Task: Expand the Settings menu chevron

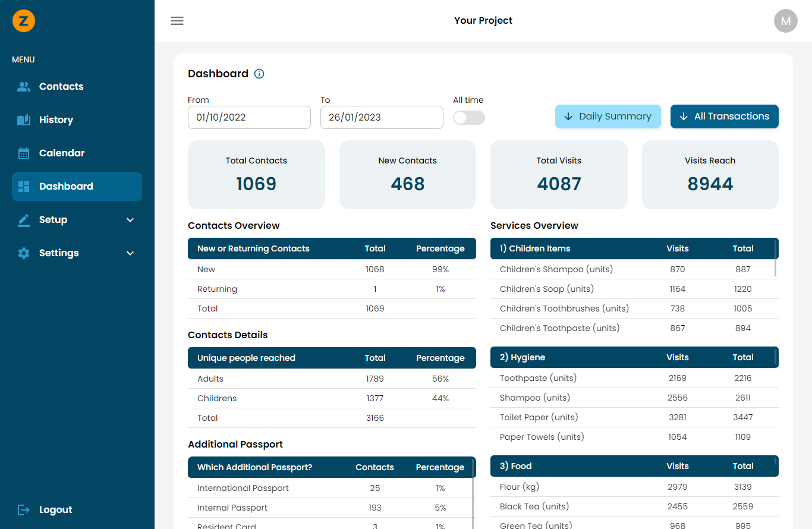Action: [x=130, y=253]
